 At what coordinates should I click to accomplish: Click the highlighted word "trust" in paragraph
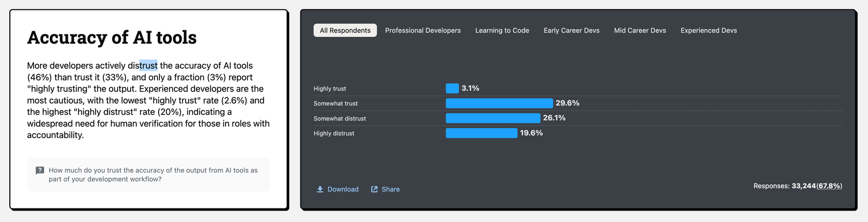point(148,66)
